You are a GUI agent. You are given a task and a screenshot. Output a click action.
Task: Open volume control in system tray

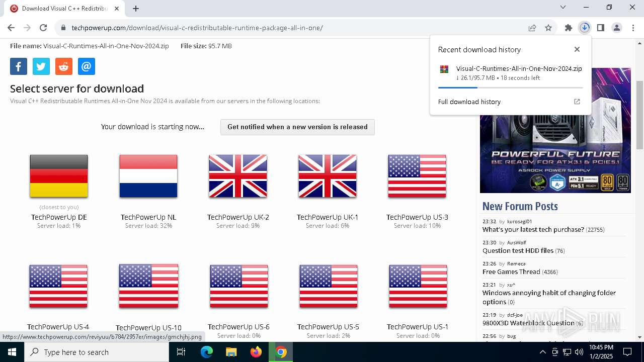pos(579,352)
